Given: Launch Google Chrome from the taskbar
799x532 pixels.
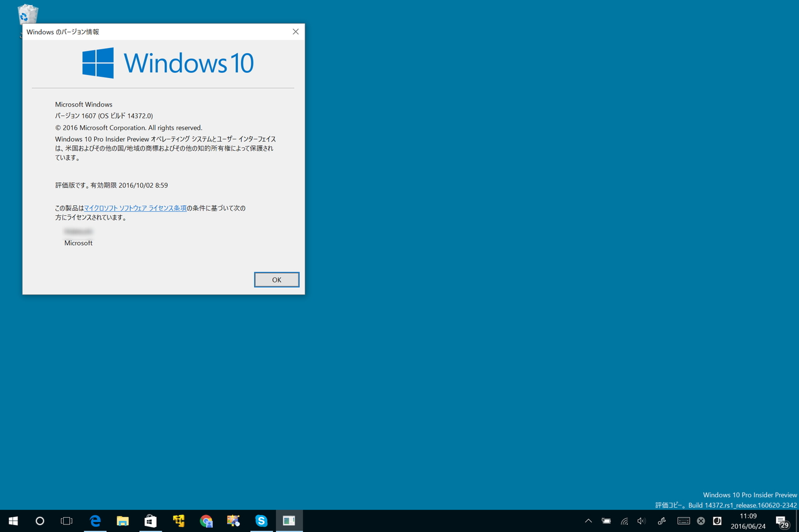Looking at the screenshot, I should coord(206,521).
